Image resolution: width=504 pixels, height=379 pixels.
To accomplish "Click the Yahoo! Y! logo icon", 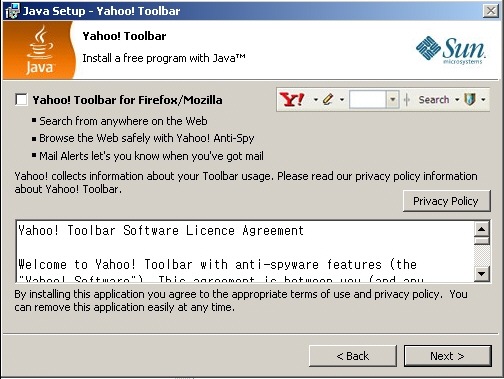I will [x=292, y=99].
